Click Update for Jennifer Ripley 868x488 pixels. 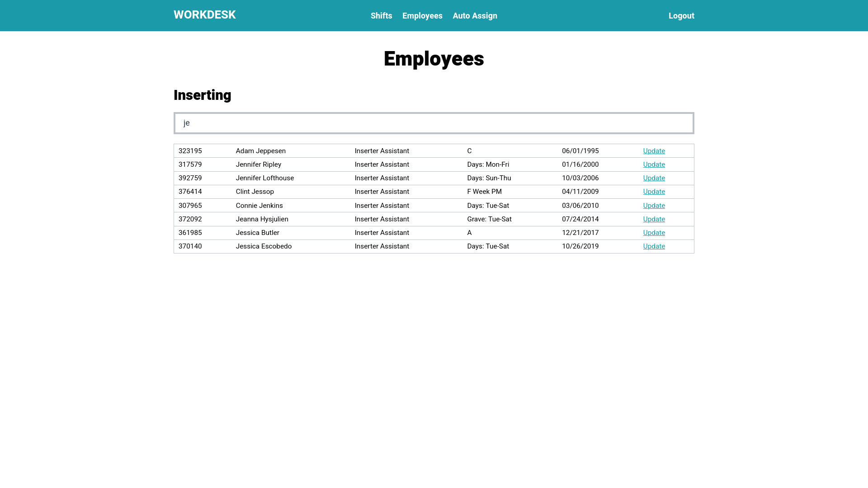[x=654, y=164]
